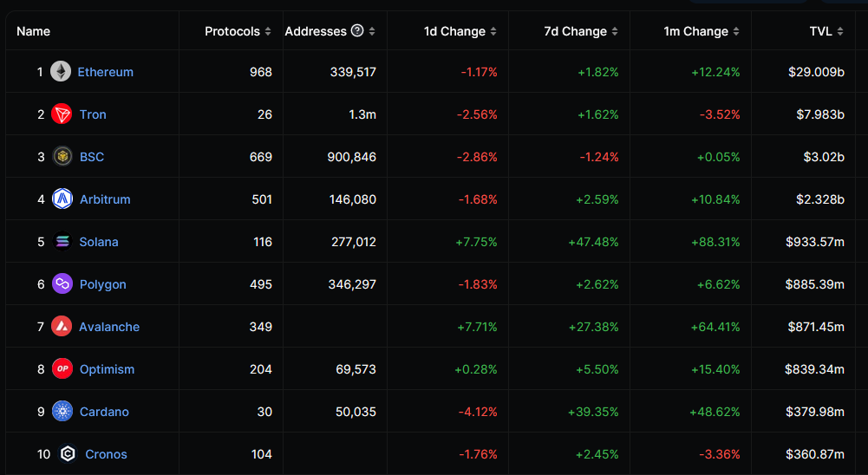Viewport: 868px width, 475px height.
Task: Click the Arbitrum chain logo icon
Action: (62, 198)
